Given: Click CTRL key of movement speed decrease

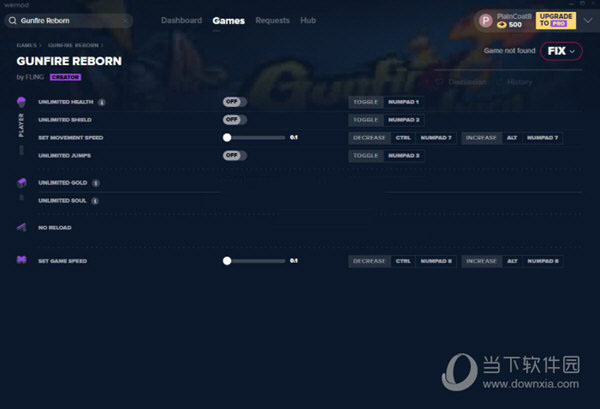Looking at the screenshot, I should pos(403,138).
